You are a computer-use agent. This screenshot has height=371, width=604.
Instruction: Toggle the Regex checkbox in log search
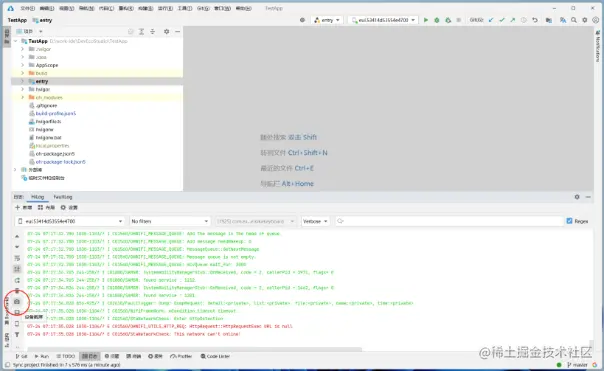tap(569, 221)
